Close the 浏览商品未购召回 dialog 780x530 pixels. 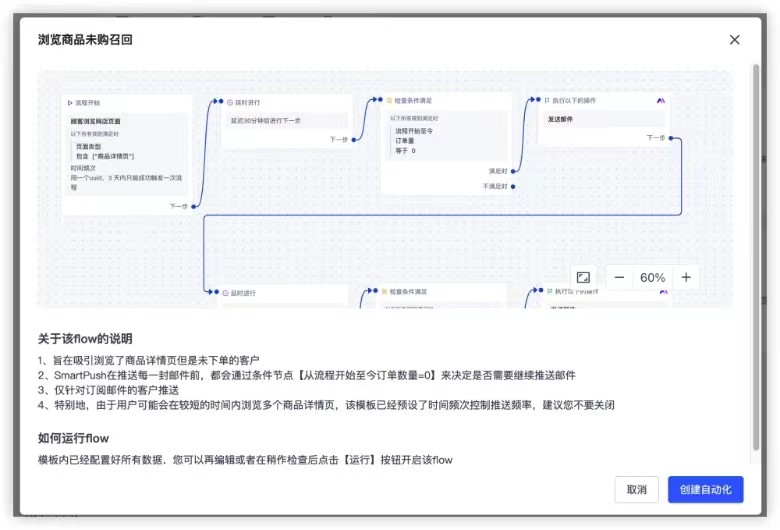pos(734,40)
